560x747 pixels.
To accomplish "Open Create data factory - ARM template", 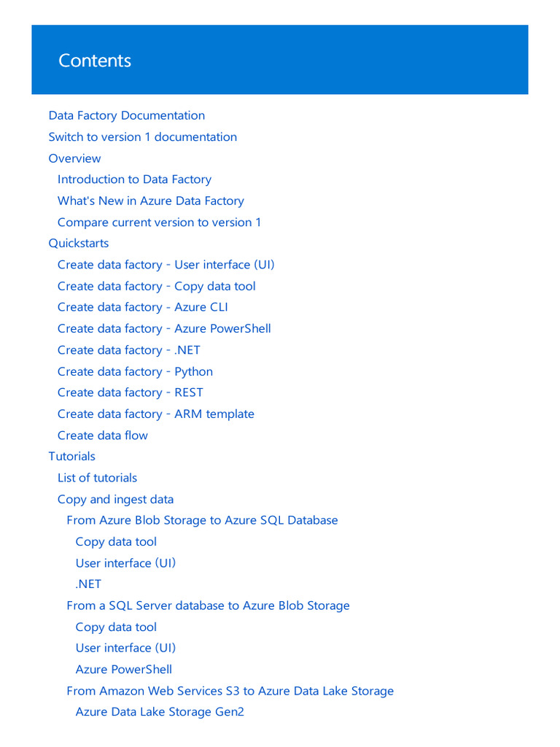I will pyautogui.click(x=155, y=414).
